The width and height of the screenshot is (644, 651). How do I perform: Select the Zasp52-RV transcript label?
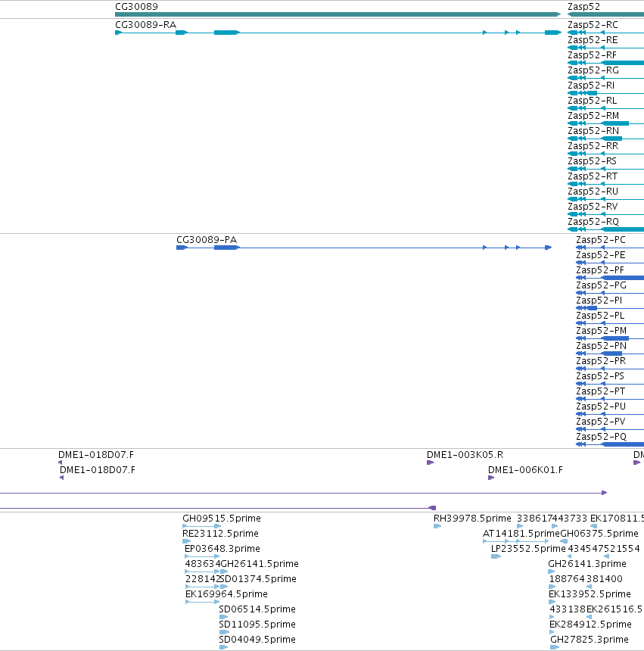pos(593,207)
